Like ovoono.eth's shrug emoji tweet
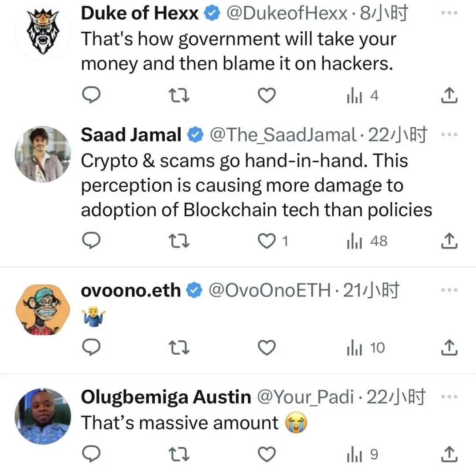Image resolution: width=476 pixels, height=474 pixels. 266,348
